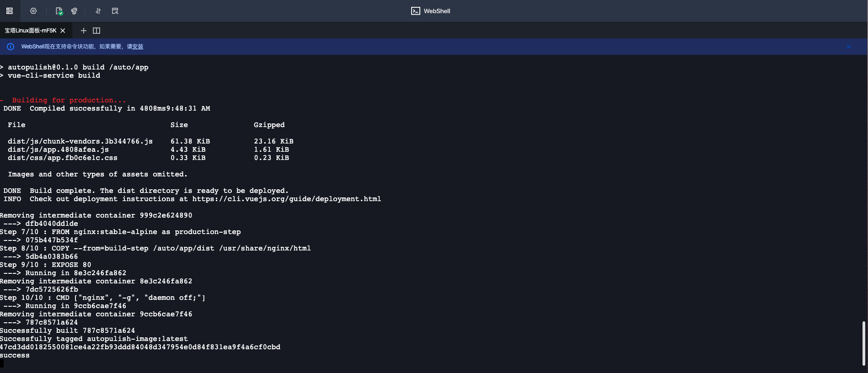Click 'Successfully built 787c8571a624' line

[68, 330]
